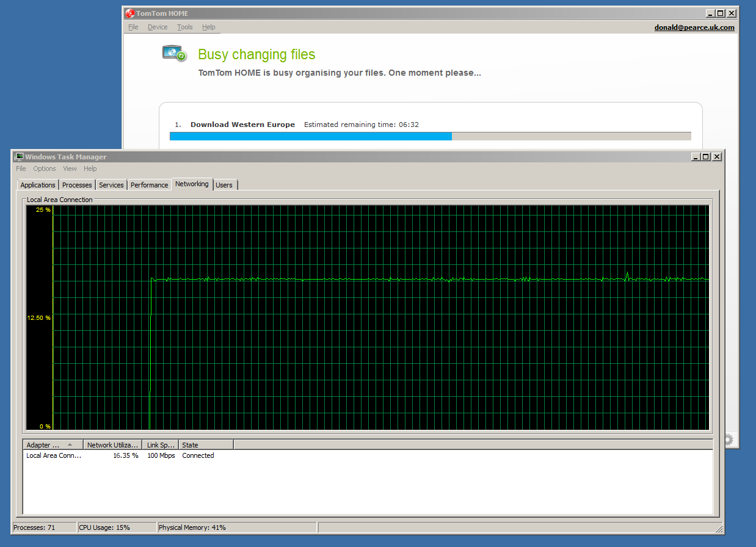Maximize the Task Manager window
Screen dimensions: 756x547
tap(706, 157)
